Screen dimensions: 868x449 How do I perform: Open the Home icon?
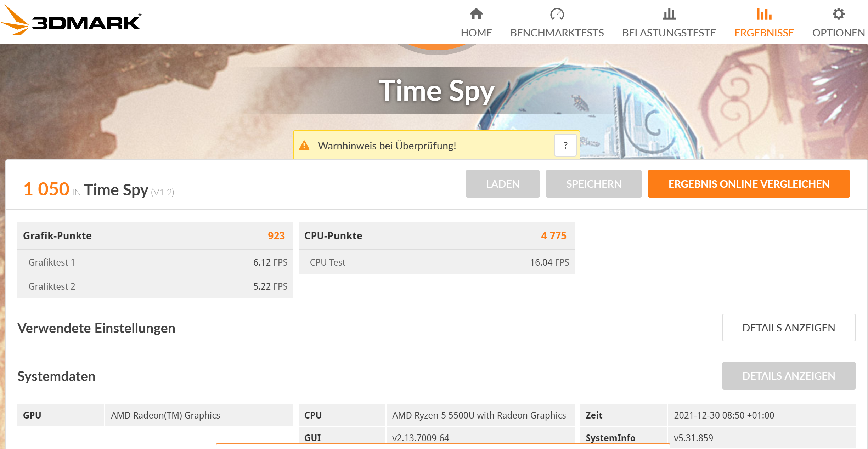[x=476, y=14]
